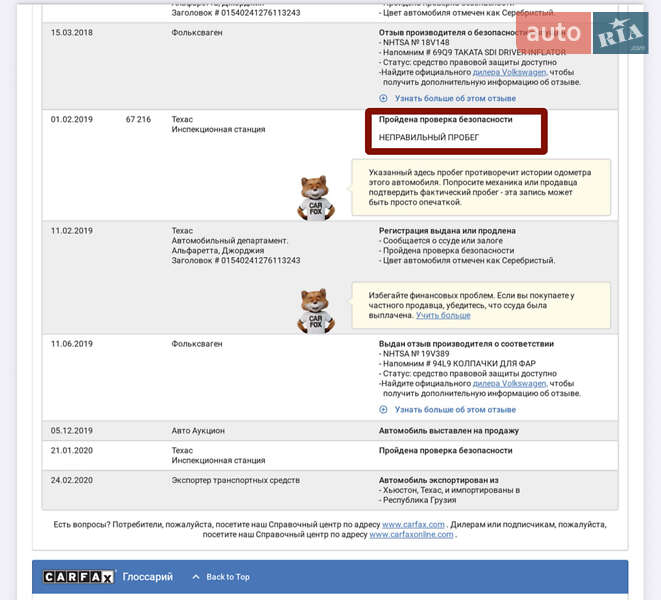Click the up chevron beside Back to Top
661x600 pixels.
(x=196, y=577)
